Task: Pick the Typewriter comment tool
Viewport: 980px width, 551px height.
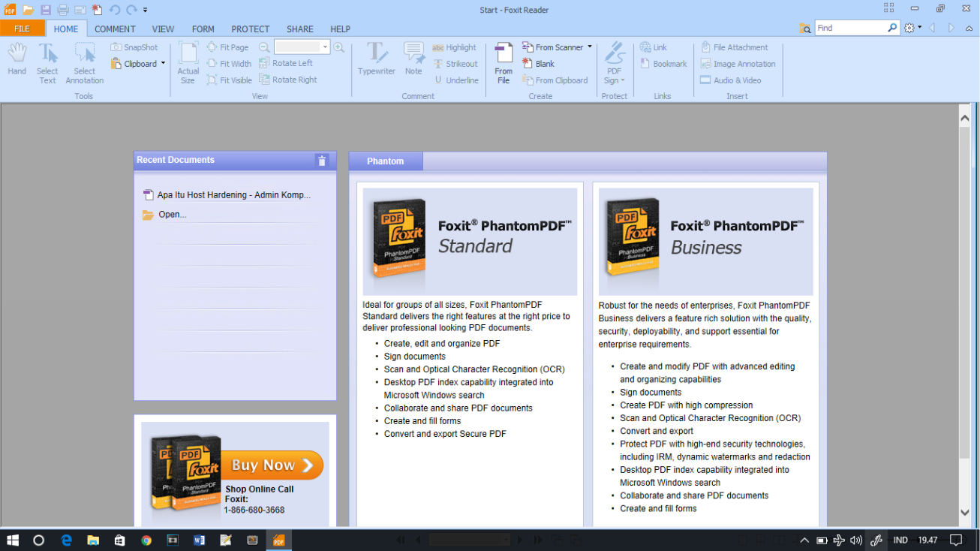Action: click(376, 59)
